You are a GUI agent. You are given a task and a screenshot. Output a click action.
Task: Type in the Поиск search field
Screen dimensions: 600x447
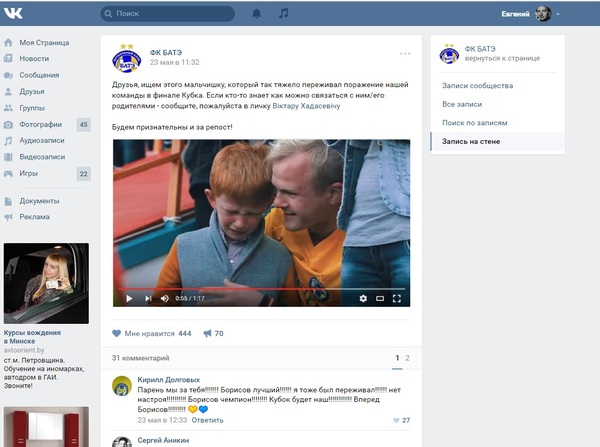click(170, 14)
